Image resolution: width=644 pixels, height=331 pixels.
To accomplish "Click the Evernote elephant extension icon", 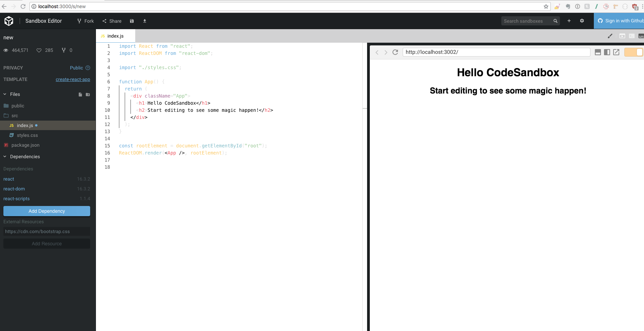I will click(568, 6).
